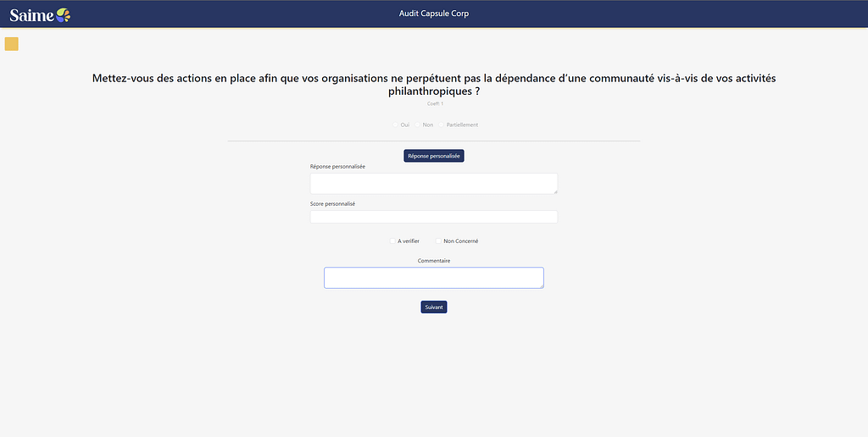Image resolution: width=868 pixels, height=437 pixels.
Task: Click the "Coeff: 1" label
Action: (435, 103)
